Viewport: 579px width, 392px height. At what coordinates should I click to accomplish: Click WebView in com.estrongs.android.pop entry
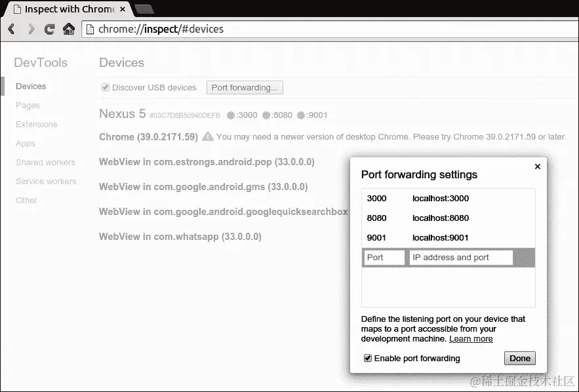[x=207, y=162]
